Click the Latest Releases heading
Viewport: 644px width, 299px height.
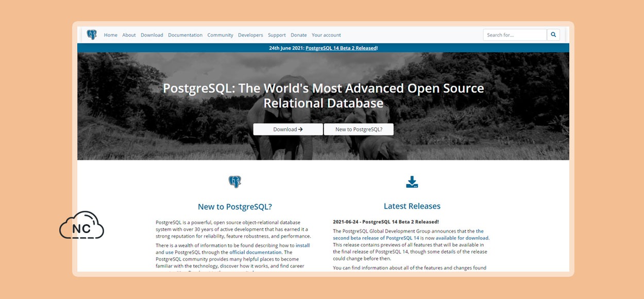[x=412, y=206]
